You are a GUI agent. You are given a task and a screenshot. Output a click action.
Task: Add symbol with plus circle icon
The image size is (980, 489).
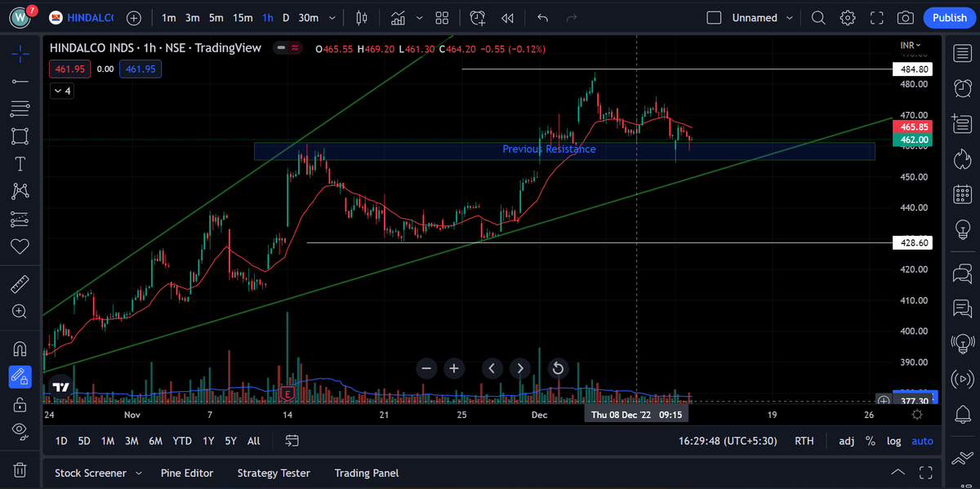pyautogui.click(x=134, y=18)
